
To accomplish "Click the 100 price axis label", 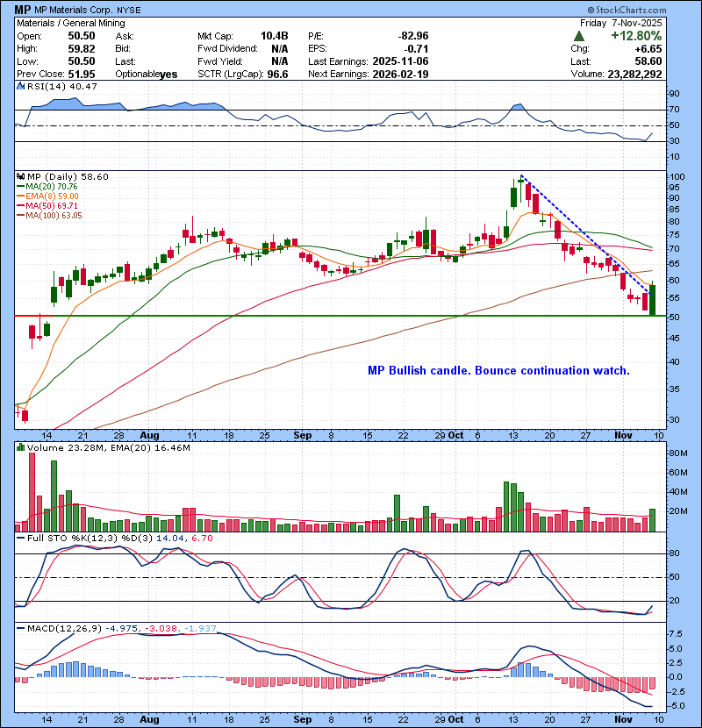I will [677, 177].
